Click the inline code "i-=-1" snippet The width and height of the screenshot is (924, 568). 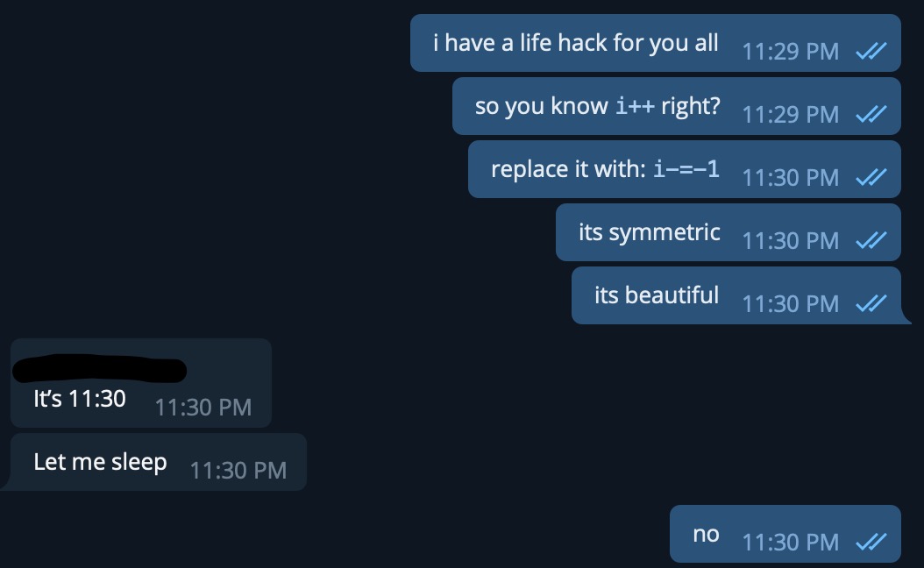tap(686, 169)
